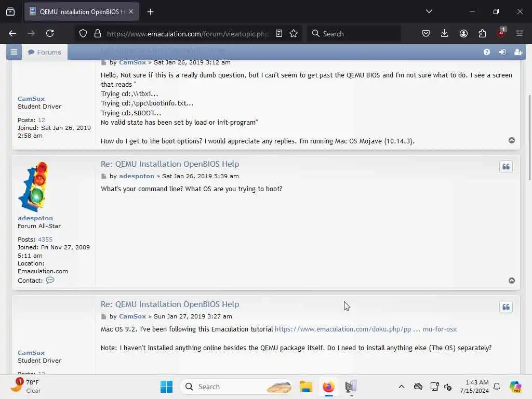The image size is (532, 399).
Task: Go forward to the next page
Action: [x=31, y=33]
